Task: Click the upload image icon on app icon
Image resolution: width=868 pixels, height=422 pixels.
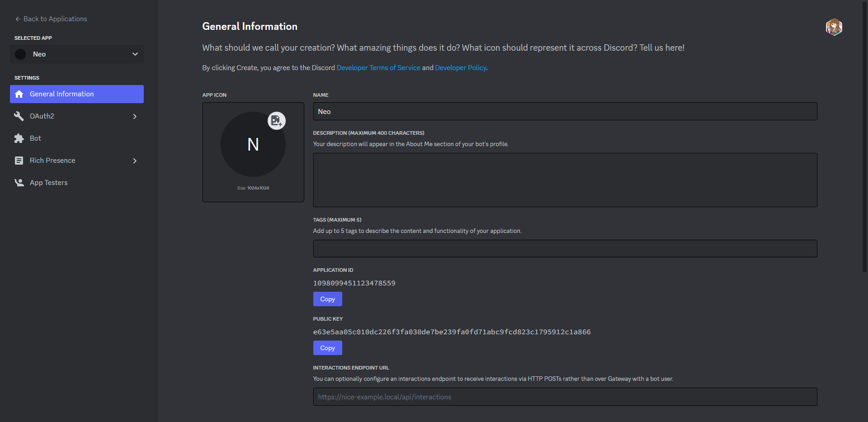Action: click(277, 121)
